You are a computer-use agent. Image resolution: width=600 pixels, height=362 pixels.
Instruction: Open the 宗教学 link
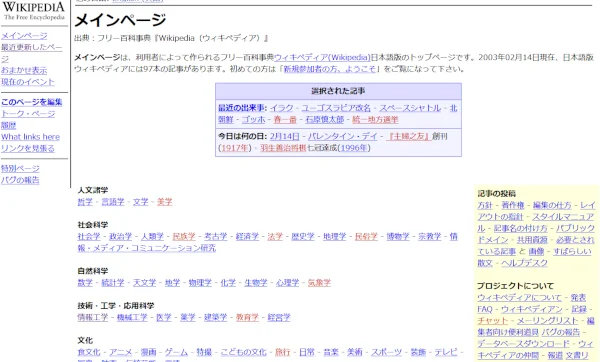click(x=429, y=236)
